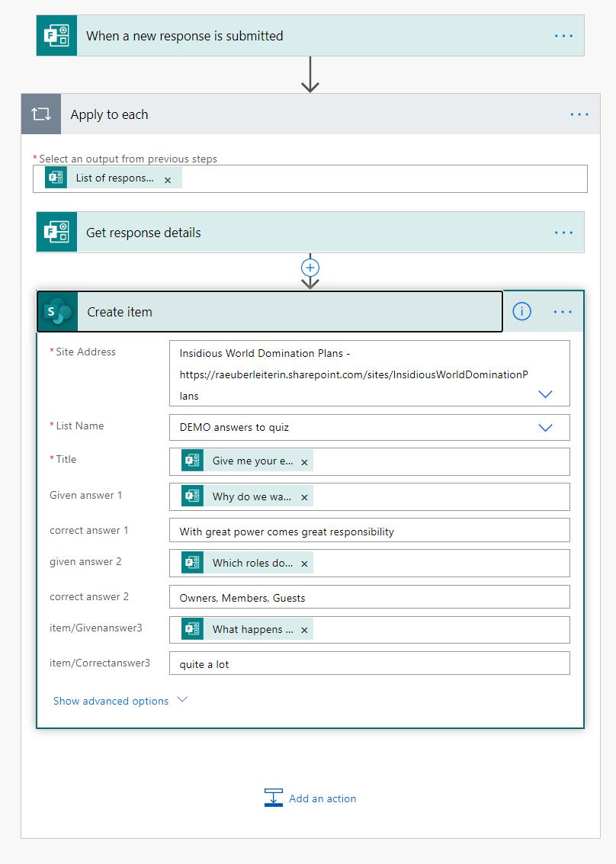
Task: Click the Add an action link
Action: 322,798
